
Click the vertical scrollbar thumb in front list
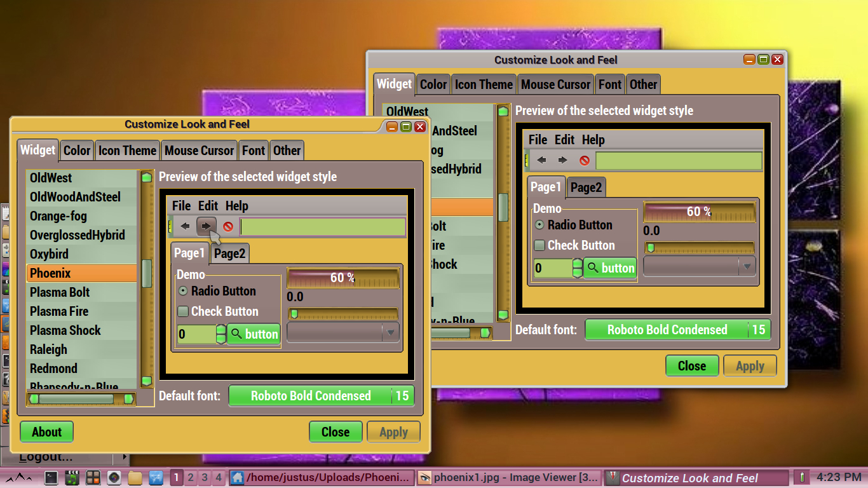click(x=147, y=273)
